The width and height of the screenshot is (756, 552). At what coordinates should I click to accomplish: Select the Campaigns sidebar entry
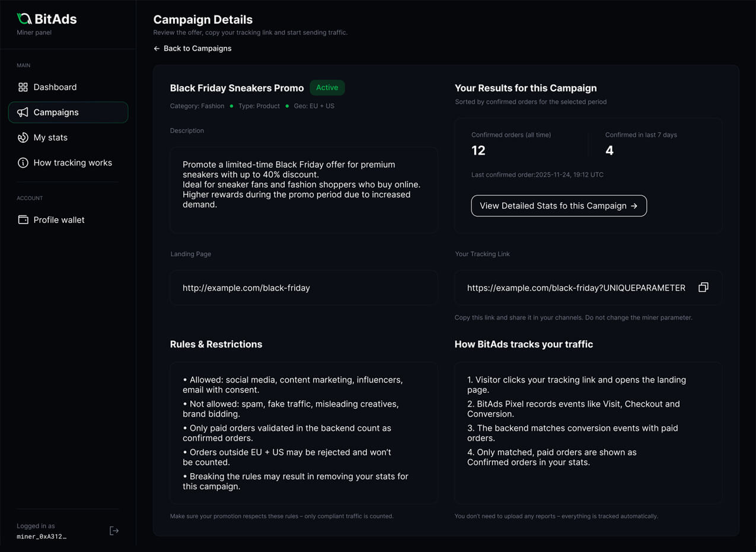pos(68,112)
